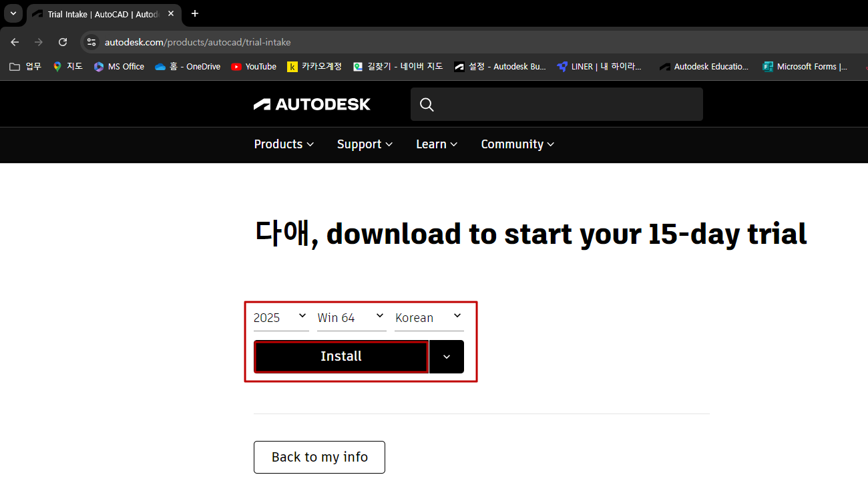Open the Korean language dropdown
Image resolution: width=868 pixels, height=497 pixels.
429,317
